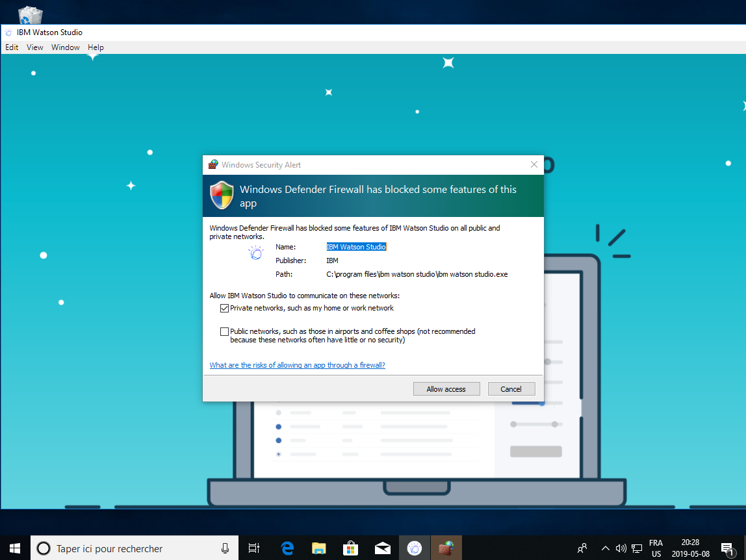Open the Windows Start menu
Viewport: 746px width, 560px height.
(15, 548)
